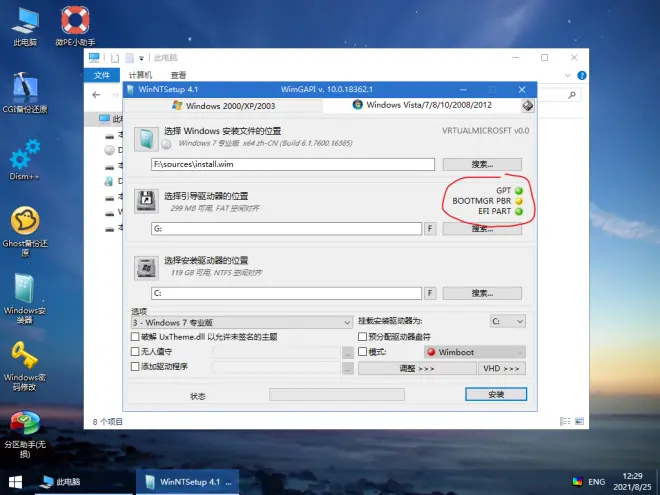Click the ENG input language indicator
The height and width of the screenshot is (495, 660).
click(596, 482)
